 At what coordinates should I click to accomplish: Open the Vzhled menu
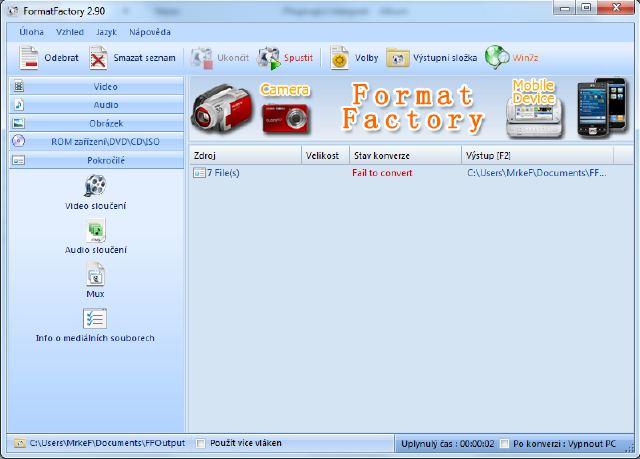70,32
